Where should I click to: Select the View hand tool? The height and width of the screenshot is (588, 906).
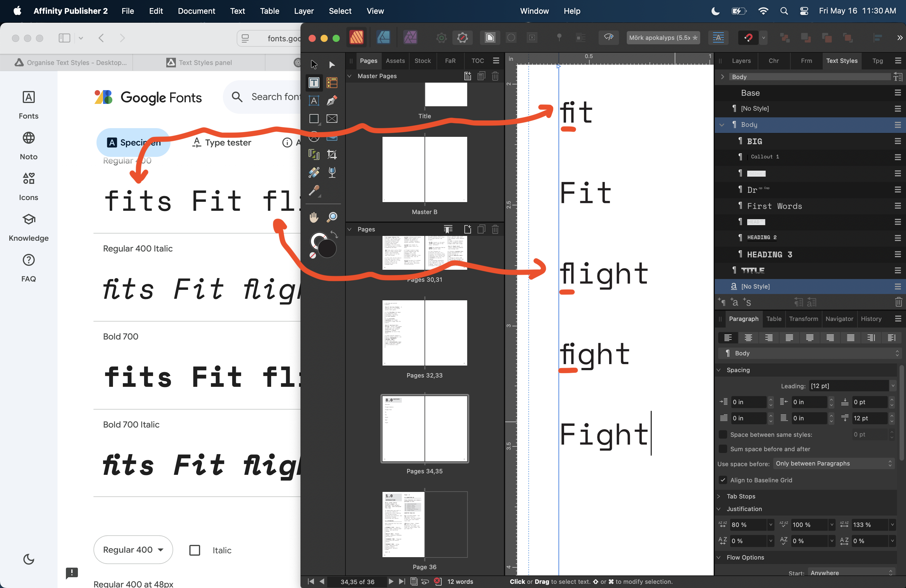pyautogui.click(x=314, y=217)
